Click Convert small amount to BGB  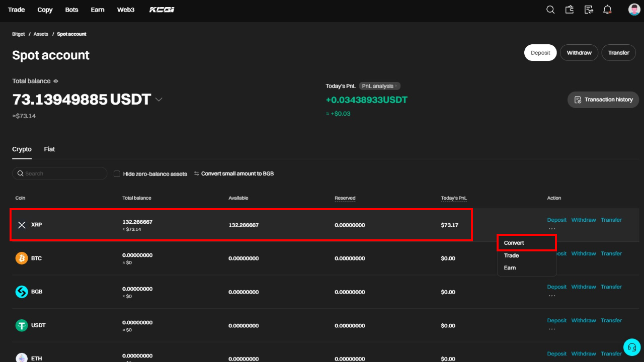(237, 173)
